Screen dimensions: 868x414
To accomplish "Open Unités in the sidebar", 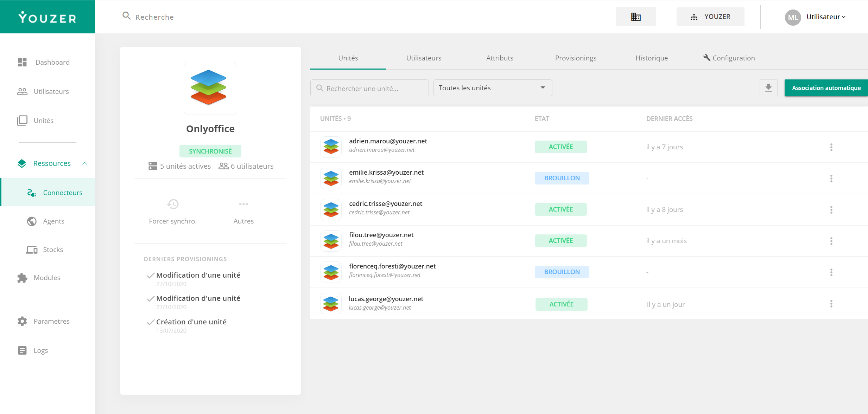I will pos(44,121).
